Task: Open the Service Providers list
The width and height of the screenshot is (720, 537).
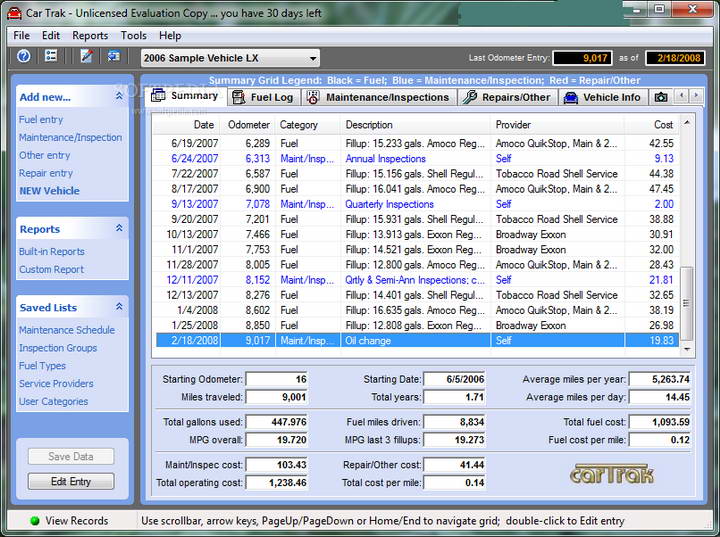Action: (x=56, y=384)
